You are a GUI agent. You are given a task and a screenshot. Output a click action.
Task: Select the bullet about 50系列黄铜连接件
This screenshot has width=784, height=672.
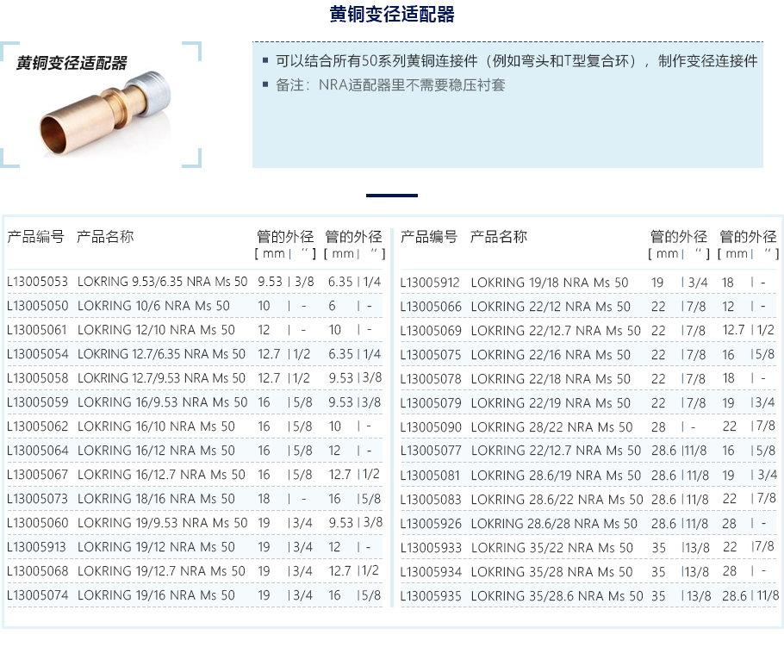pyautogui.click(x=517, y=61)
